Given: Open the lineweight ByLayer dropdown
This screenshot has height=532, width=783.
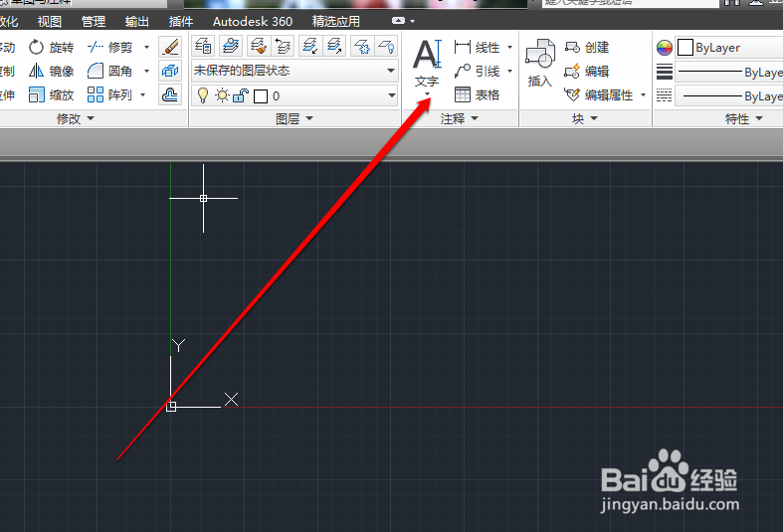Looking at the screenshot, I should 729,72.
